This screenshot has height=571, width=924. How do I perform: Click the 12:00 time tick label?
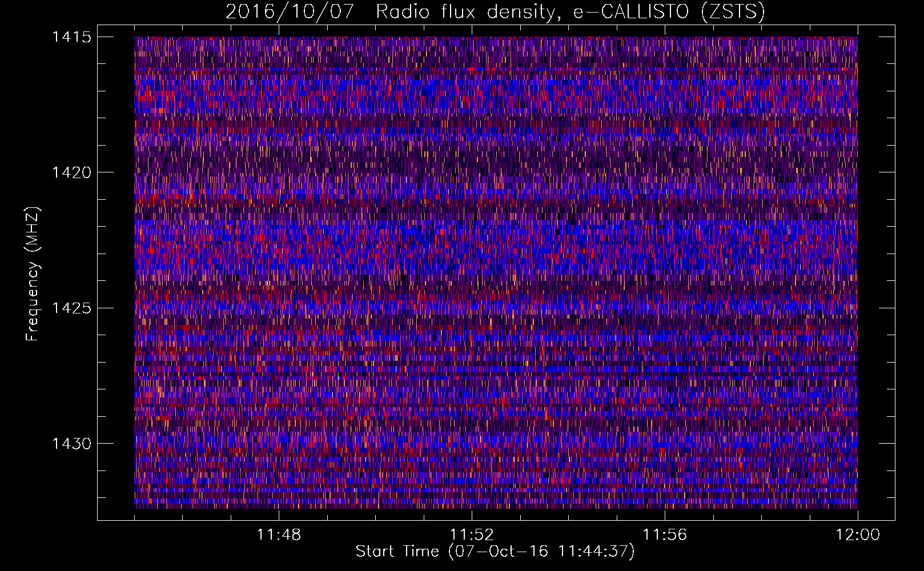858,535
